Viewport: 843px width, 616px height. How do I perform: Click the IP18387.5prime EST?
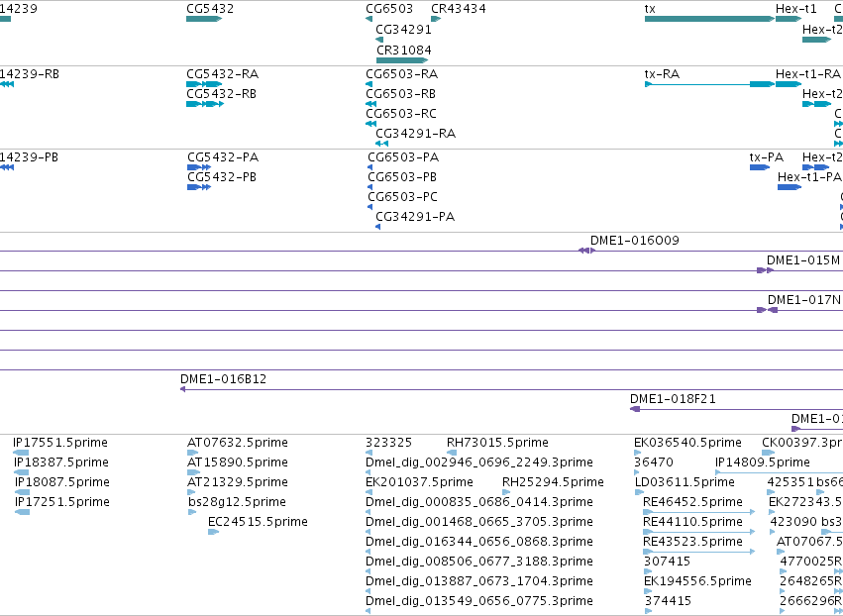tap(21, 472)
